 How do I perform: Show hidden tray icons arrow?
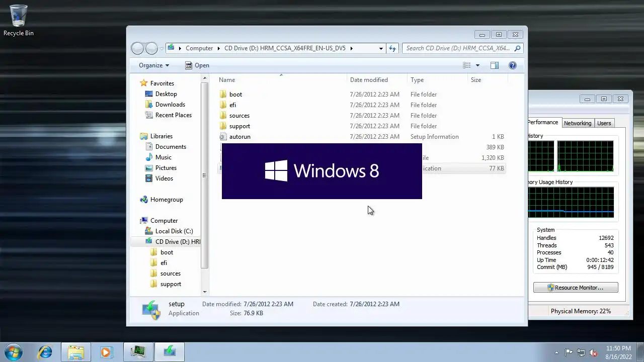tap(556, 352)
